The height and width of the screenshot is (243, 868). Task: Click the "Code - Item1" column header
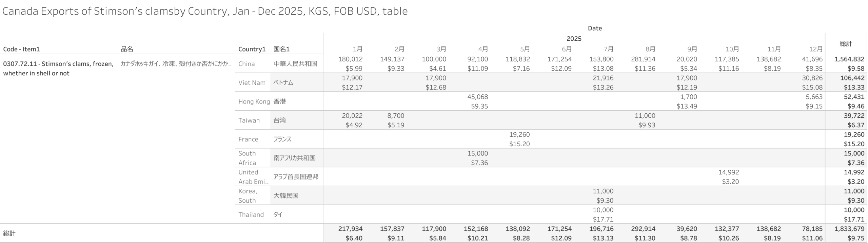pyautogui.click(x=21, y=49)
